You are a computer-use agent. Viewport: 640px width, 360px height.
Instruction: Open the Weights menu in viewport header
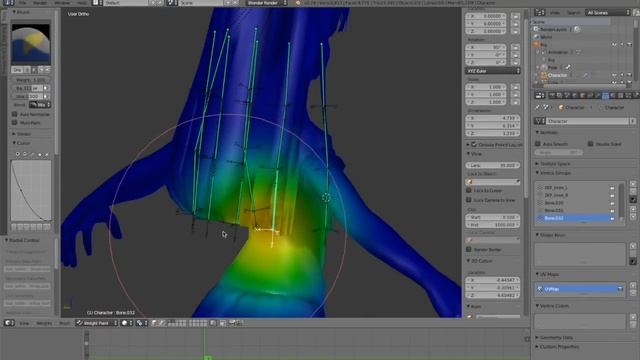(x=44, y=323)
